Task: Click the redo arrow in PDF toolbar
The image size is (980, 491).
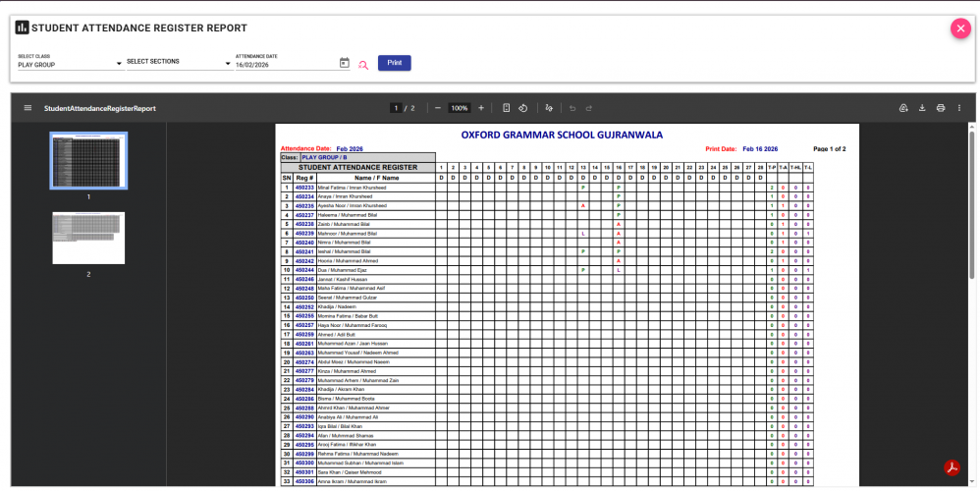Action: tap(589, 108)
